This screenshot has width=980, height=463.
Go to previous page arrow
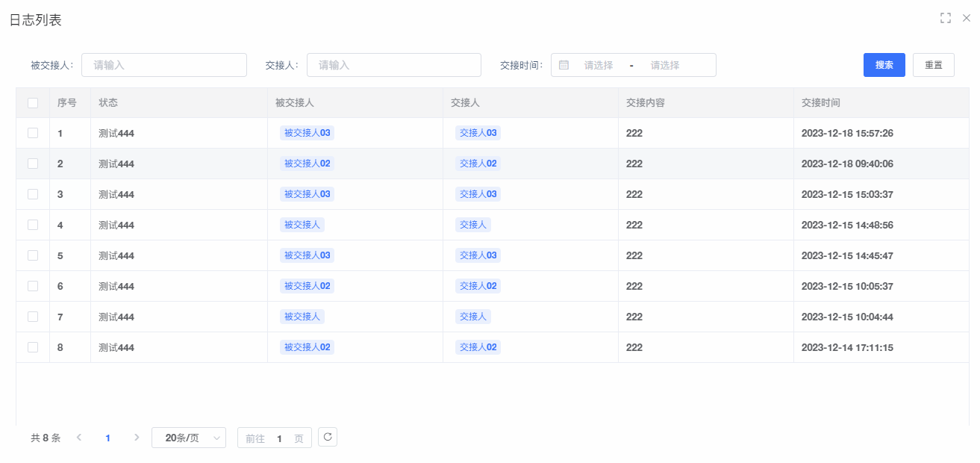pyautogui.click(x=79, y=438)
